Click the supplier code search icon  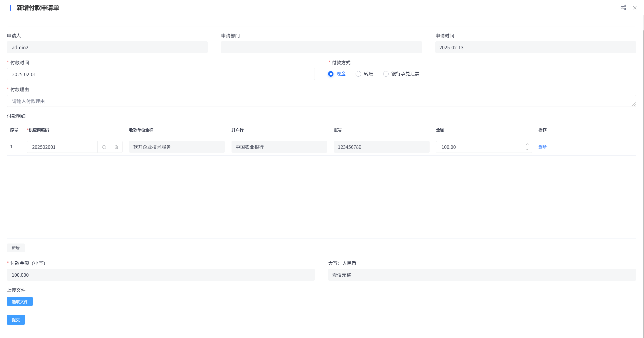(104, 147)
